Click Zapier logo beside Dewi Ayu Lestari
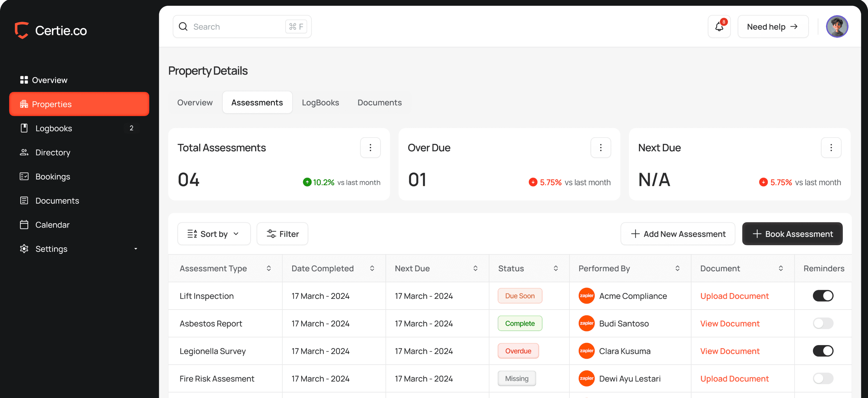The height and width of the screenshot is (398, 868). tap(586, 378)
